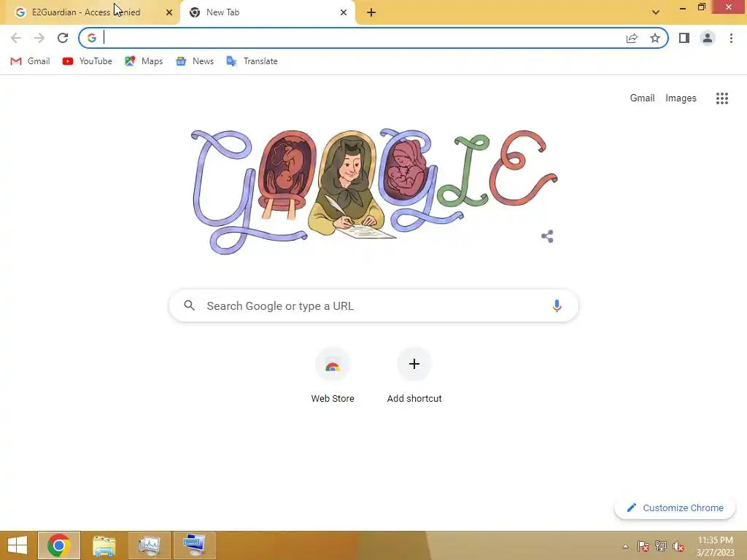This screenshot has width=747, height=560.
Task: Open Chrome from the taskbar
Action: pos(59,545)
